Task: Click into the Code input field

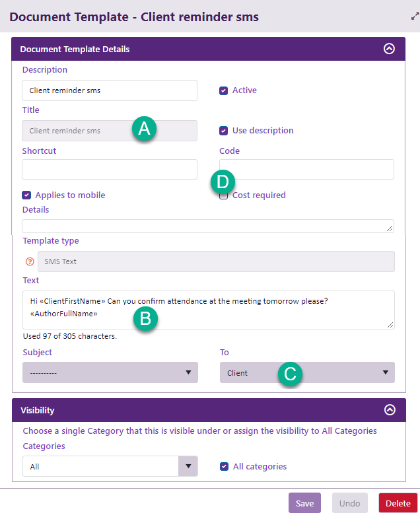Action: [307, 169]
